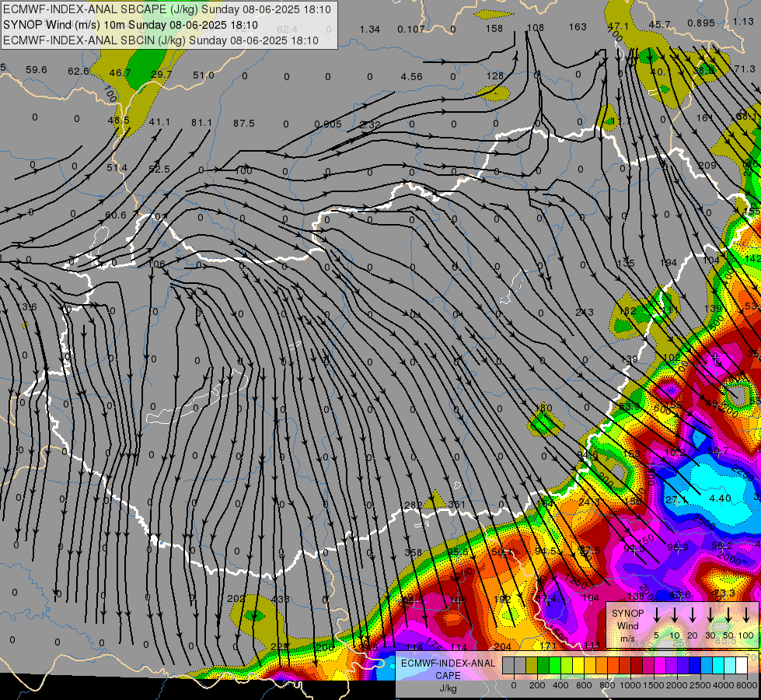This screenshot has height=700, width=761.
Task: Click the '163' grid value on the map
Action: pyautogui.click(x=578, y=26)
